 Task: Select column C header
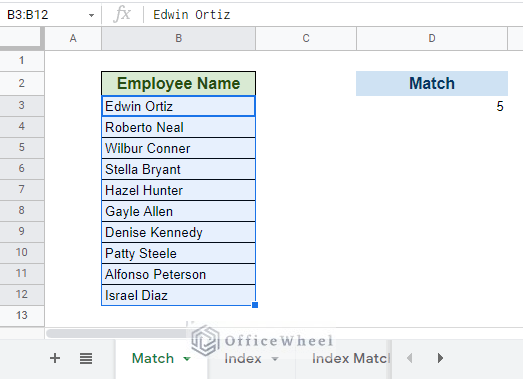pos(306,38)
